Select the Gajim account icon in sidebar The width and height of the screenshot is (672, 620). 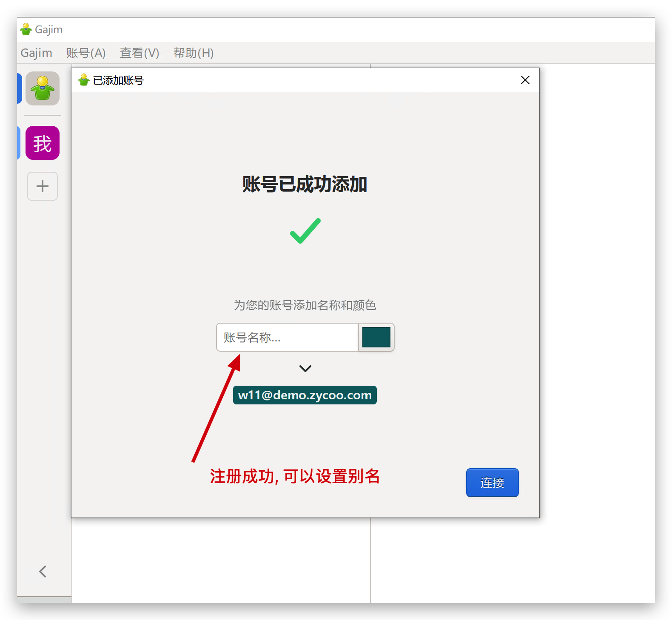[43, 88]
